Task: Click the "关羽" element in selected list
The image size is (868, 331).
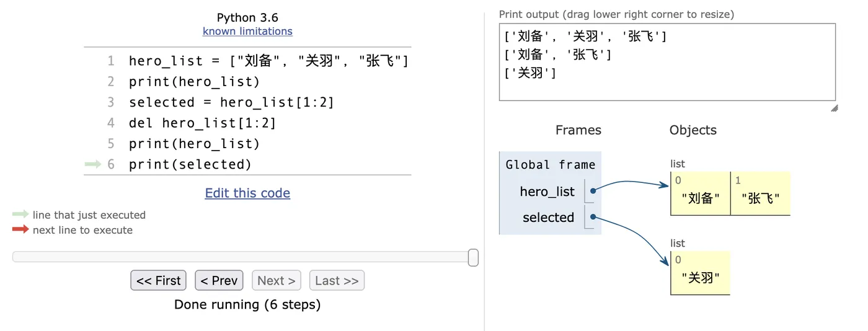Action: tap(701, 278)
